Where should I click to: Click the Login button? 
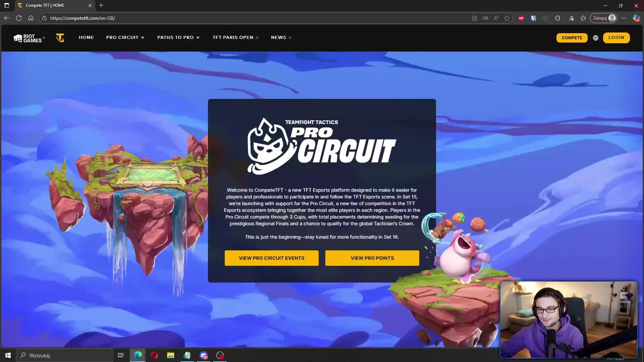[x=616, y=38]
